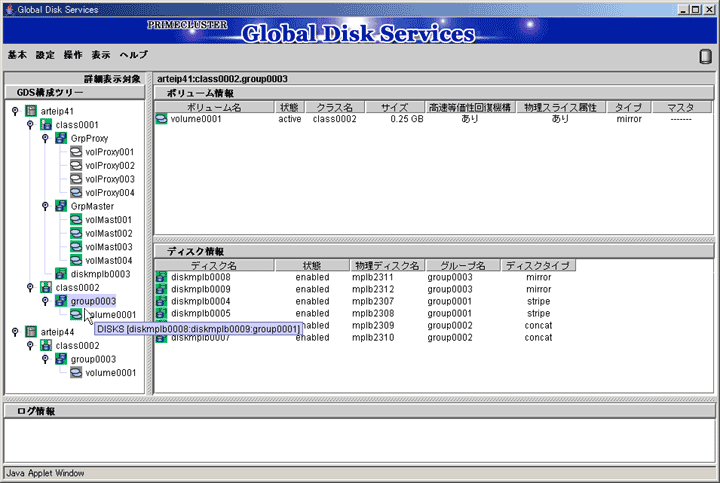Select class0002 icon under arteip44
The width and height of the screenshot is (720, 483).
click(46, 345)
